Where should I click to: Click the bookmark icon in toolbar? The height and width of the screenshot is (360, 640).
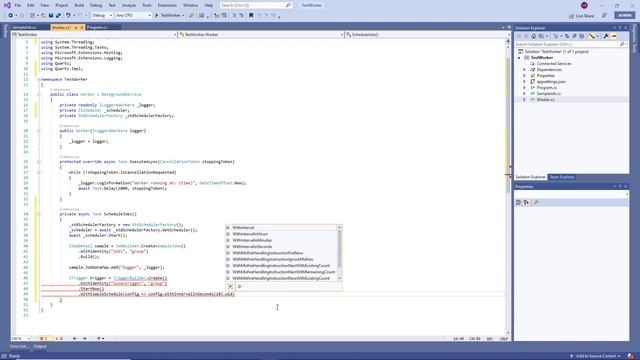[x=251, y=15]
